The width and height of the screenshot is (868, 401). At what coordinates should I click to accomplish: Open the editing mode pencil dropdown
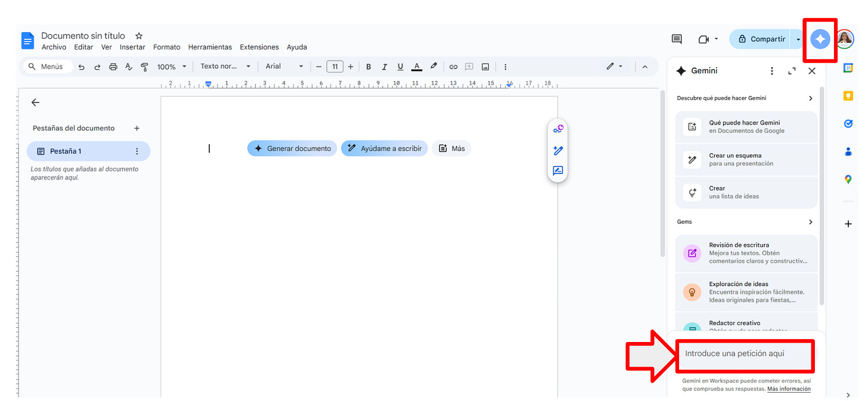614,67
